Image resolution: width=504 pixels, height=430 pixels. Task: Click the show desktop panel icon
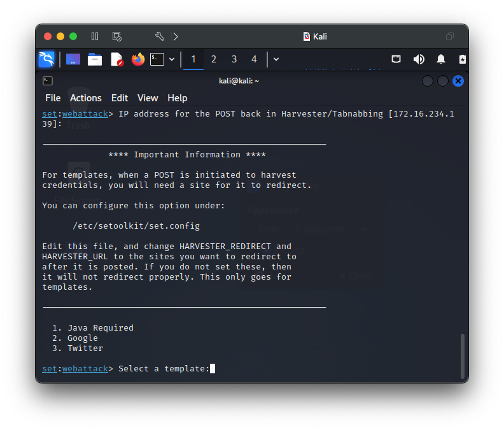click(73, 59)
